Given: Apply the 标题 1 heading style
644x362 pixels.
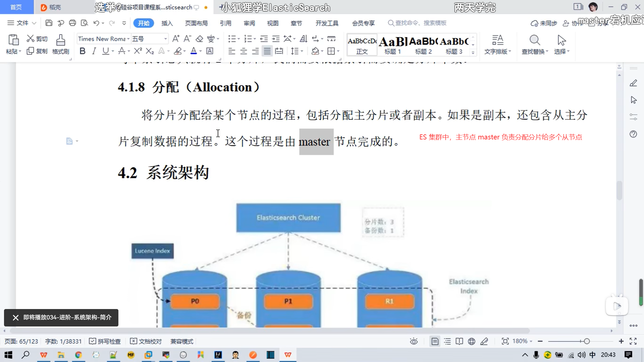Looking at the screenshot, I should click(392, 45).
